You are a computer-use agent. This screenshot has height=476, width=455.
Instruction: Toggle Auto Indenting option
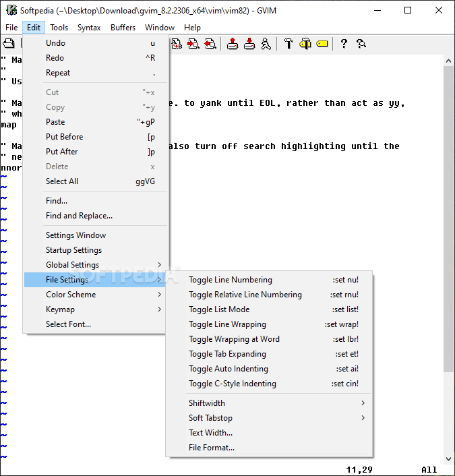coord(269,369)
